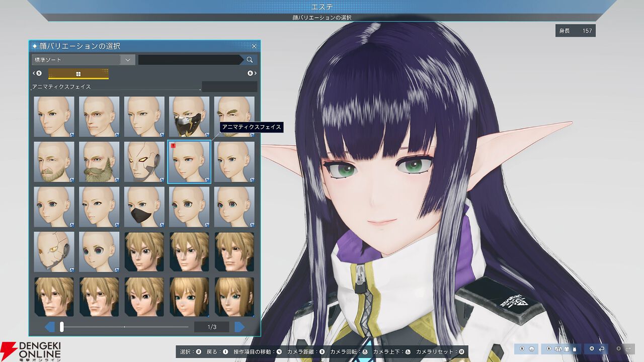The width and height of the screenshot is (644, 362).
Task: Click the 操作項目の移動 control hint
Action: point(258,352)
